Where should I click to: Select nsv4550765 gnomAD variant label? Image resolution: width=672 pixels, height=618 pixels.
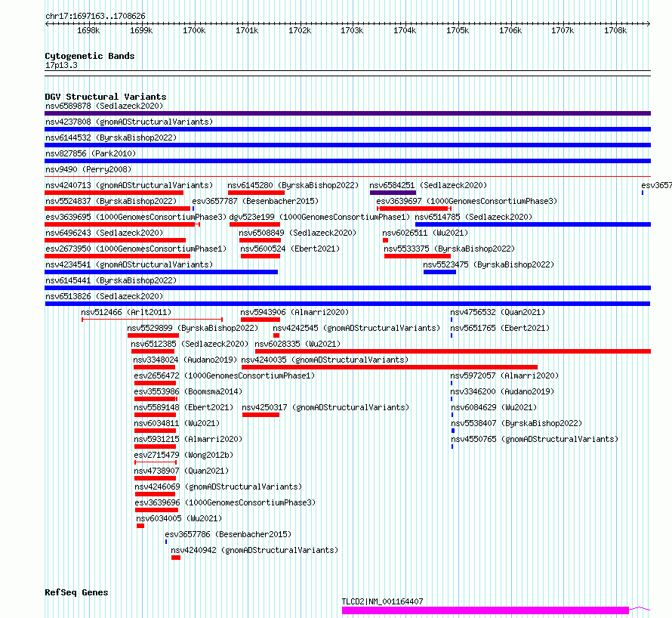pyautogui.click(x=535, y=439)
